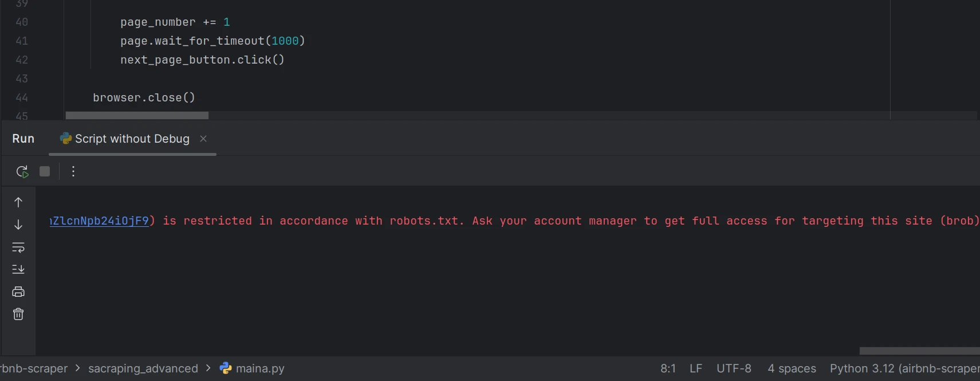
Task: Open the Python 3.12 interpreter selector
Action: pos(904,368)
